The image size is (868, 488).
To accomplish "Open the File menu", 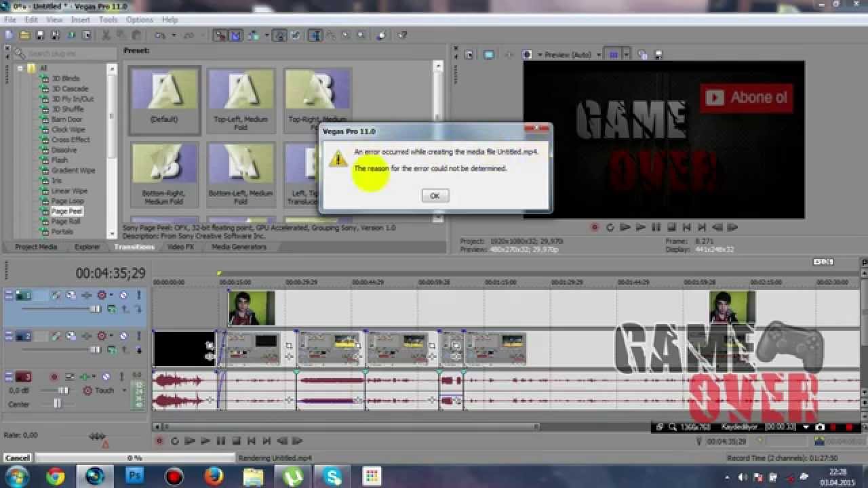I will click(x=9, y=20).
